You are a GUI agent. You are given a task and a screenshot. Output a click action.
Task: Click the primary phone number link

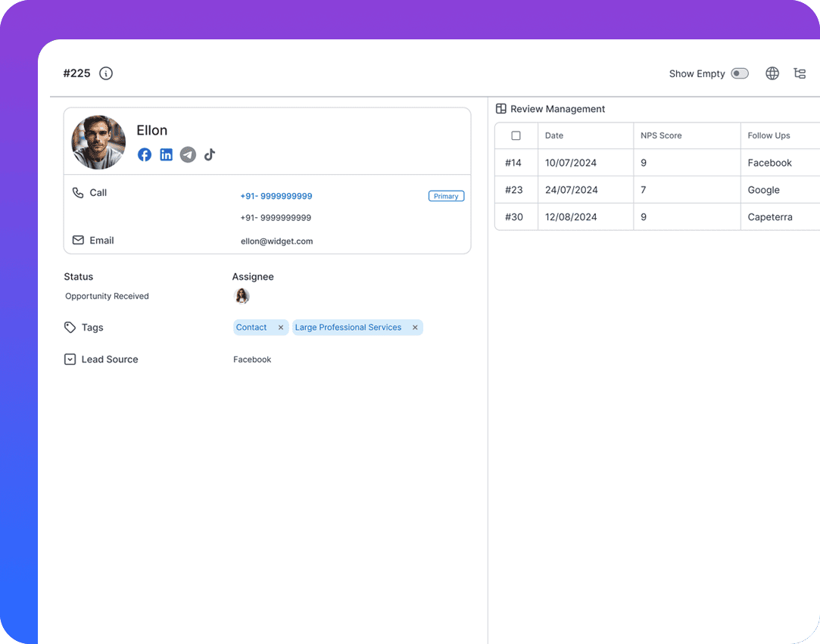(276, 196)
